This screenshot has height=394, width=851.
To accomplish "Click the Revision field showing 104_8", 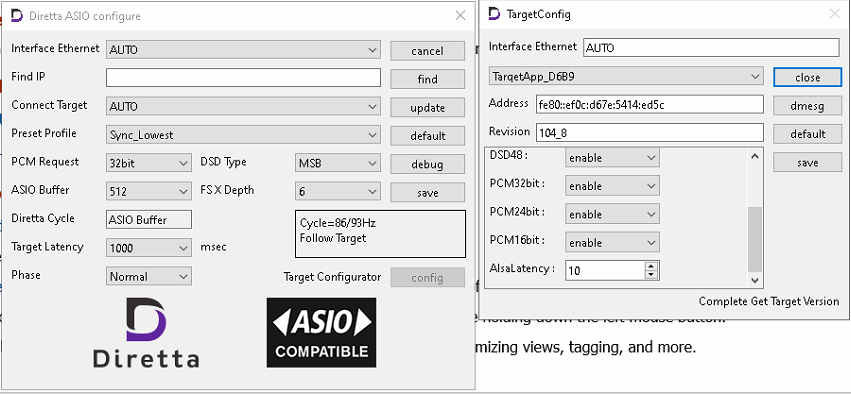I will click(x=650, y=132).
